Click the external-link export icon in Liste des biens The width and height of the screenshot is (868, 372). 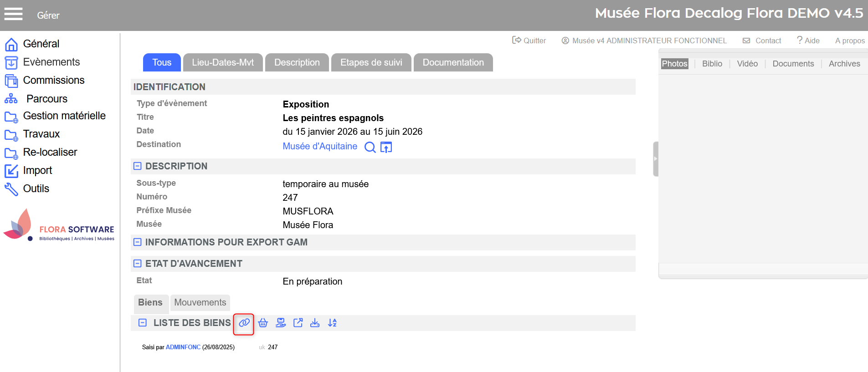[x=298, y=323]
